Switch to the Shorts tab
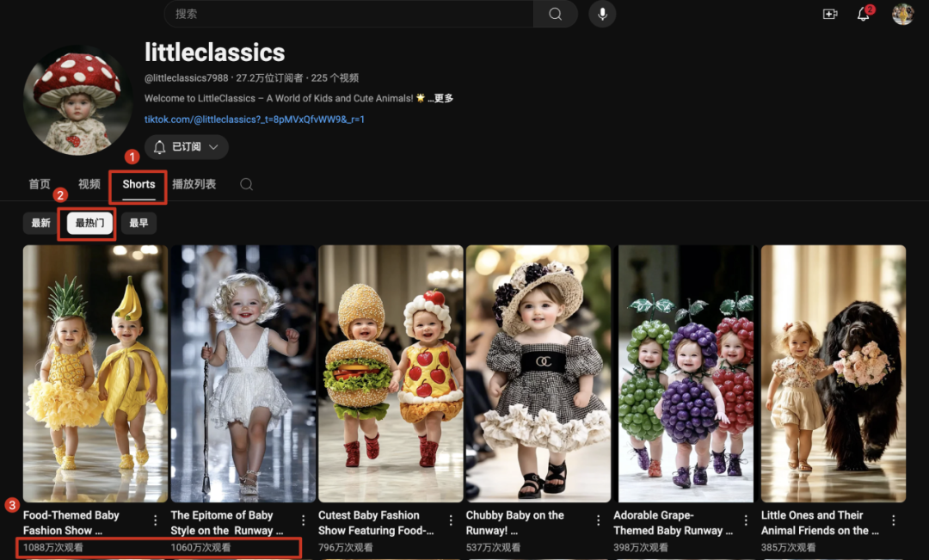Image resolution: width=929 pixels, height=560 pixels. point(138,184)
